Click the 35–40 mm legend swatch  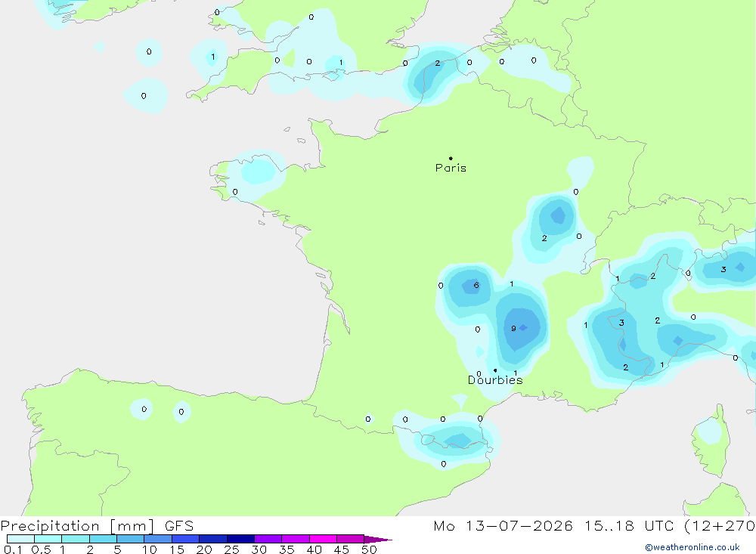pos(296,539)
